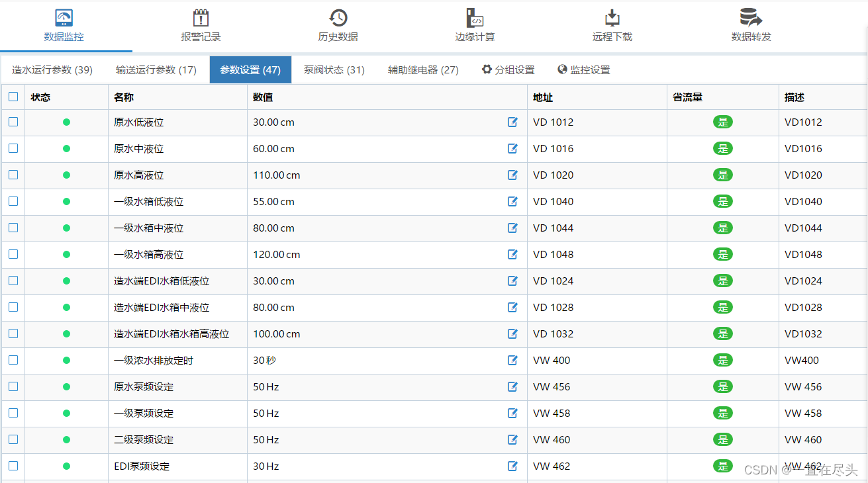Edit value of 造水端EDI水箱中液位
The image size is (868, 483).
pos(512,307)
